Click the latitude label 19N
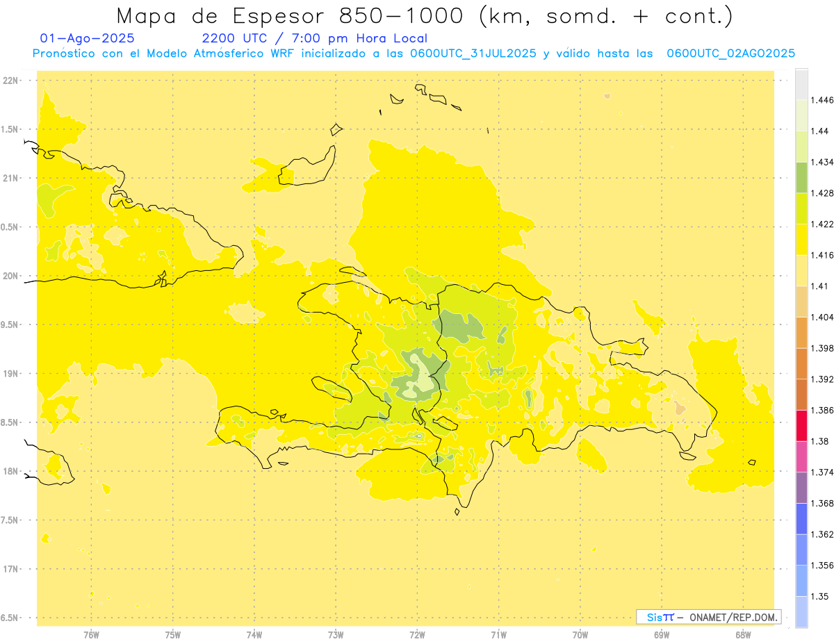 (10, 374)
